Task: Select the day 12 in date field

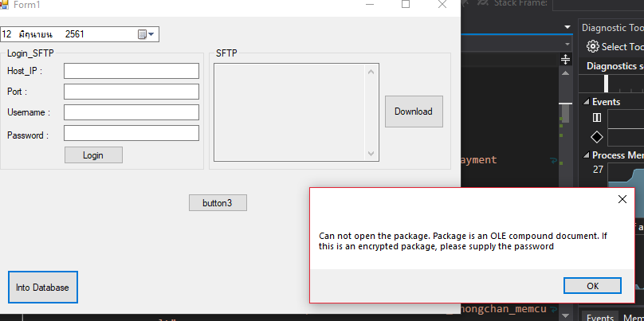Action: [6, 34]
